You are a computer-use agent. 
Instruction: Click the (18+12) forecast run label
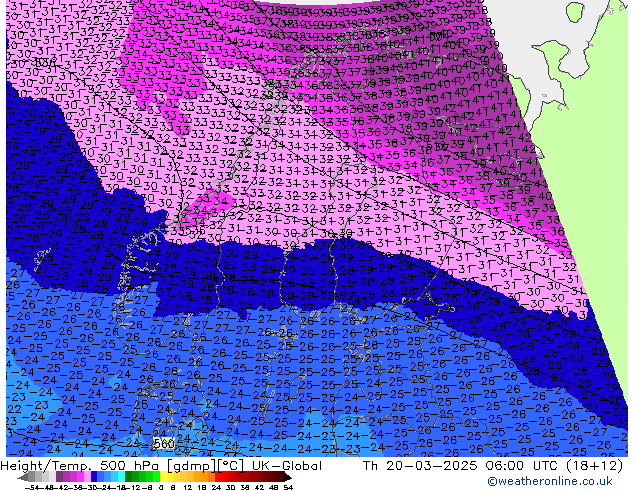(594, 466)
